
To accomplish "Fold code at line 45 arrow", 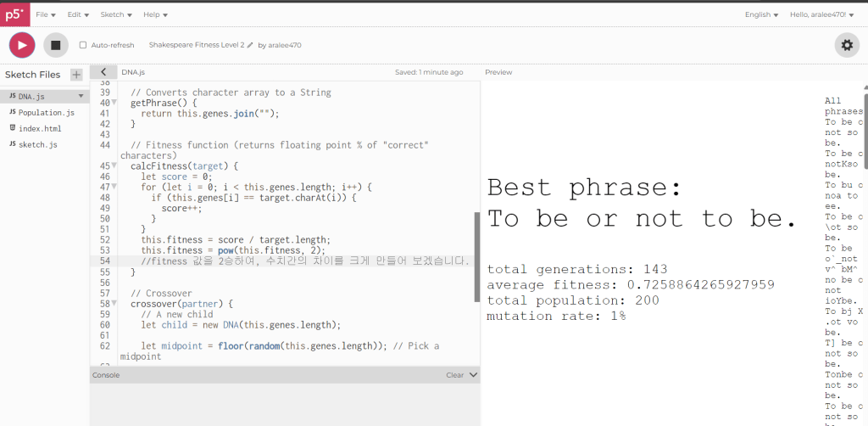I will (x=114, y=165).
